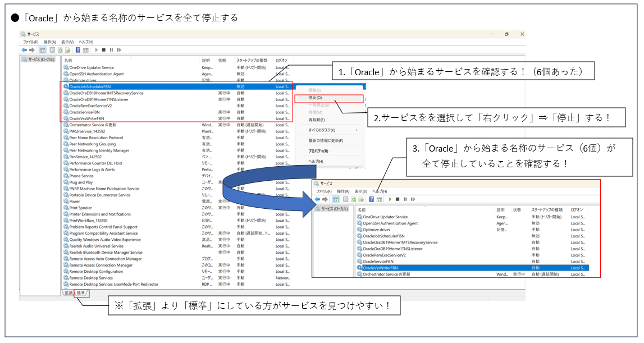
Task: Click the Help toolbar icon
Action: click(79, 49)
